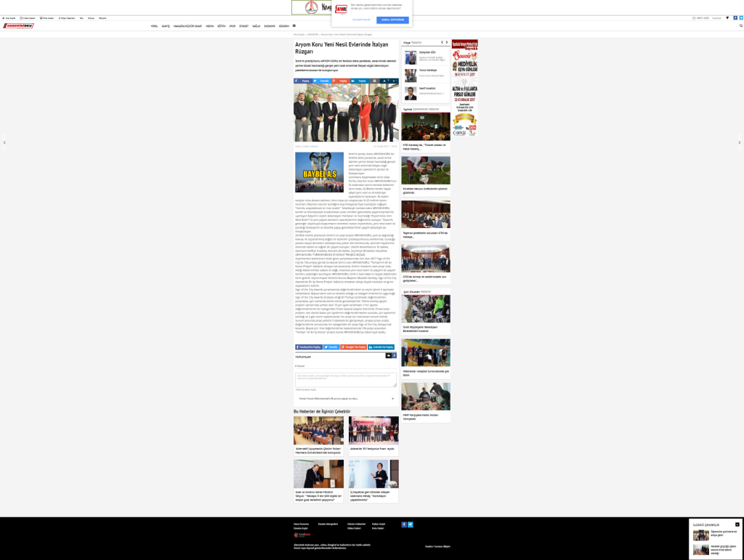
Task: Click the search magnifier icon in header
Action: point(740,25)
